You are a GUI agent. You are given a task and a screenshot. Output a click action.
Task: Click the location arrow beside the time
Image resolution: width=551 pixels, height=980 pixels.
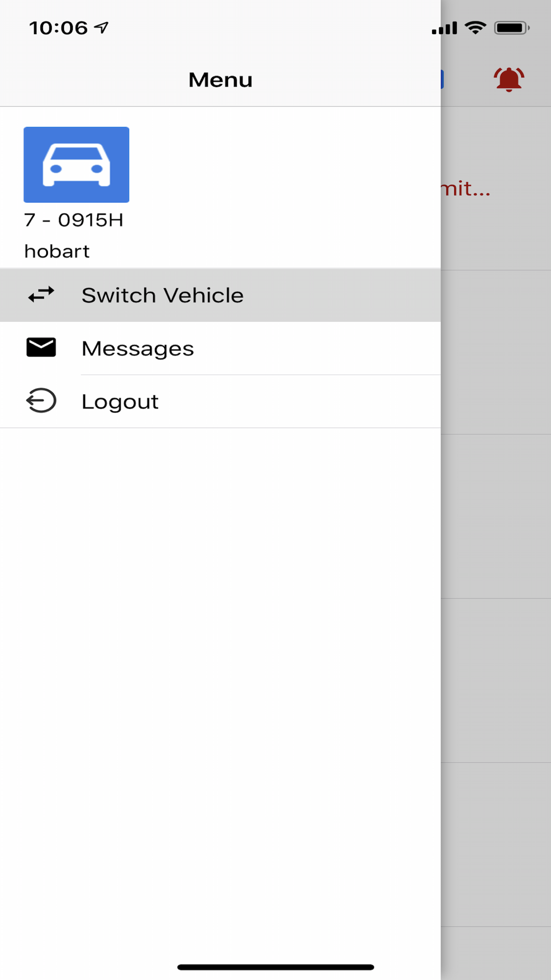[x=101, y=28]
